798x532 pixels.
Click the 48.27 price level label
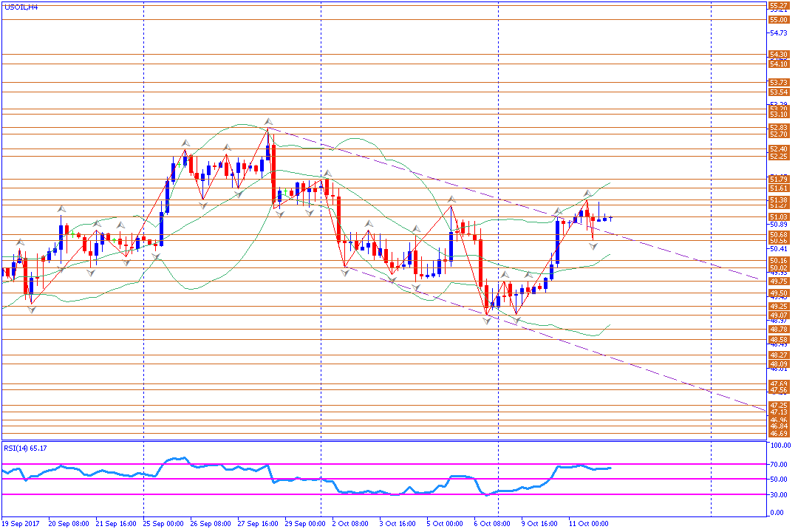(x=779, y=355)
